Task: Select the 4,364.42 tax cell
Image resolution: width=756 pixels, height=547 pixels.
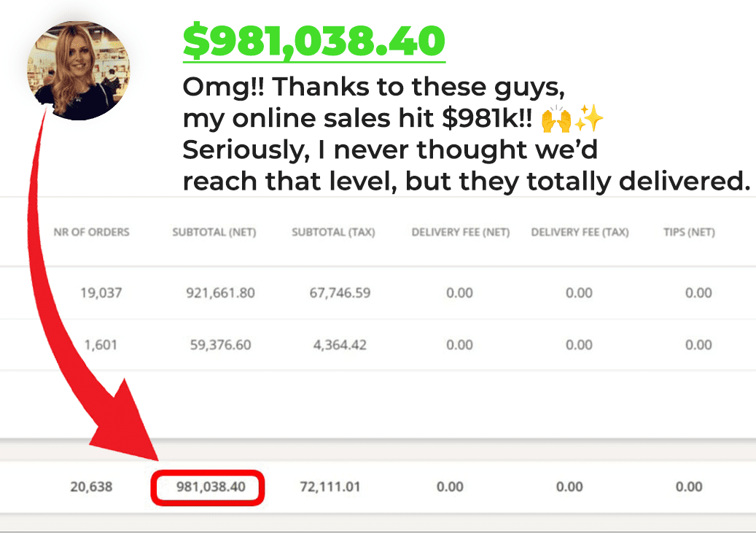Action: point(340,345)
